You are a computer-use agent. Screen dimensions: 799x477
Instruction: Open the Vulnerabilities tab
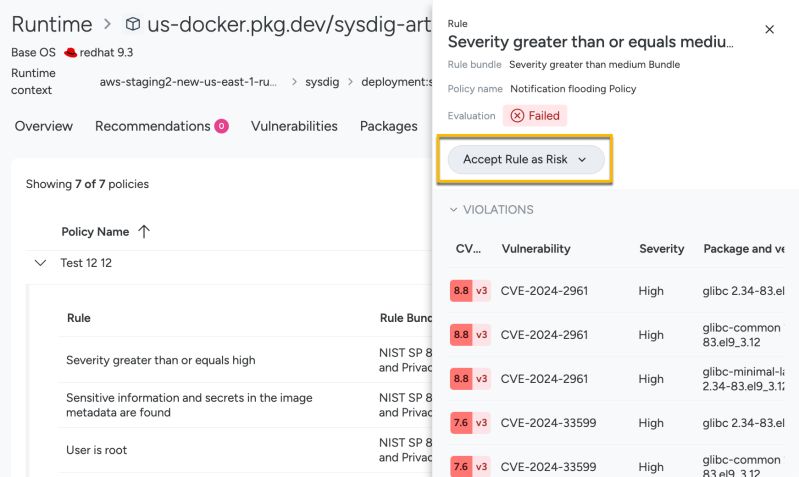pyautogui.click(x=294, y=126)
